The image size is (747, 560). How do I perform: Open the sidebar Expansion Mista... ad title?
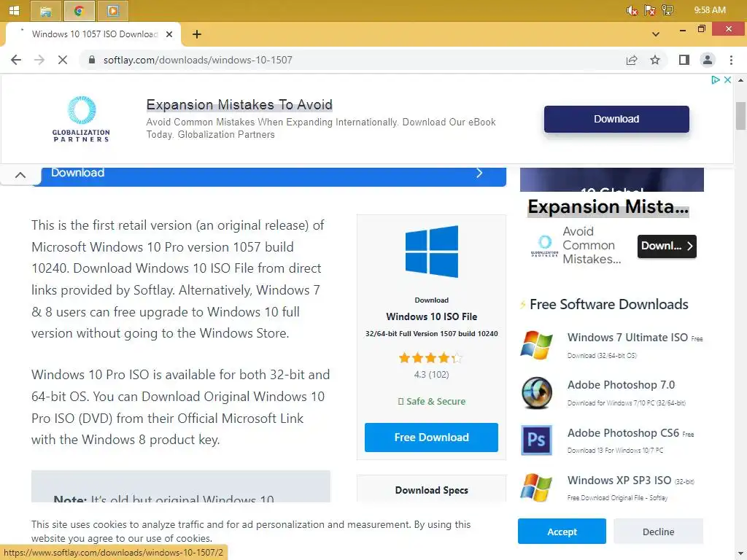pyautogui.click(x=608, y=206)
